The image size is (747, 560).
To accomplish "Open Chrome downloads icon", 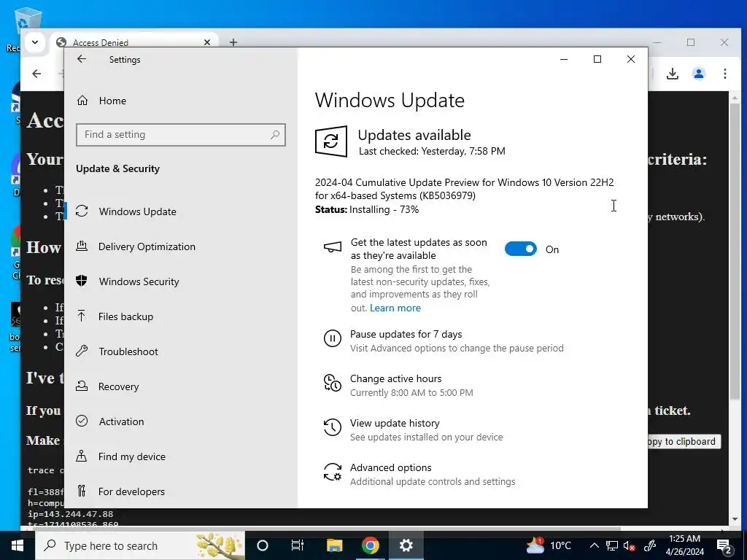I will click(x=672, y=74).
